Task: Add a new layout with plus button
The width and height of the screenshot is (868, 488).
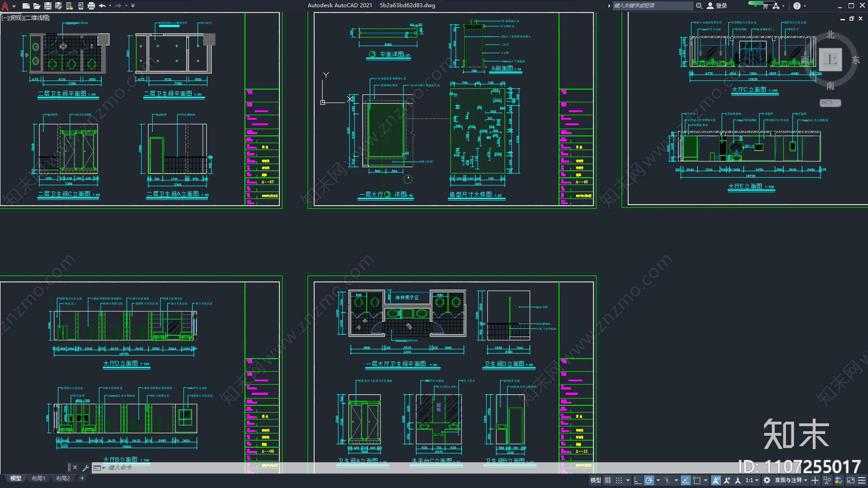Action: (x=82, y=478)
